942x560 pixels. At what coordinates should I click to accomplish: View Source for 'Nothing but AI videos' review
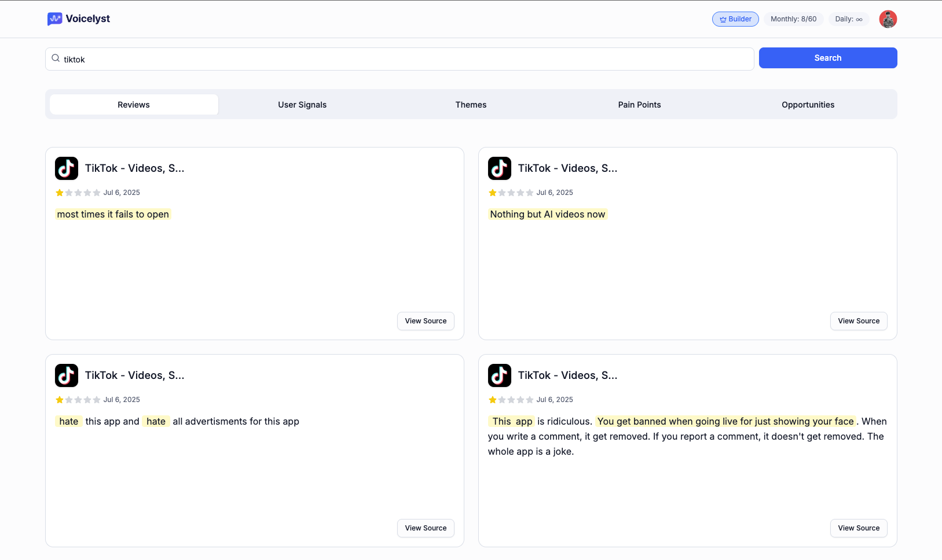click(x=859, y=321)
